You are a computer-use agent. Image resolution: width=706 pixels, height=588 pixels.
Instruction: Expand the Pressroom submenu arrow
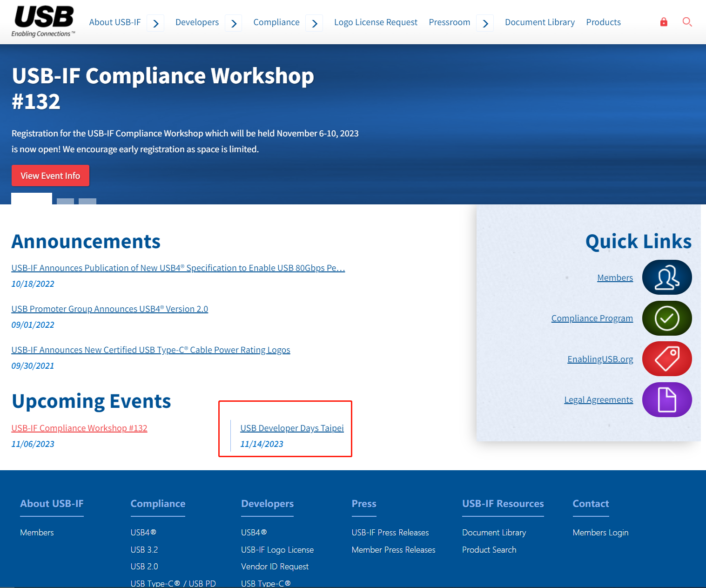485,23
